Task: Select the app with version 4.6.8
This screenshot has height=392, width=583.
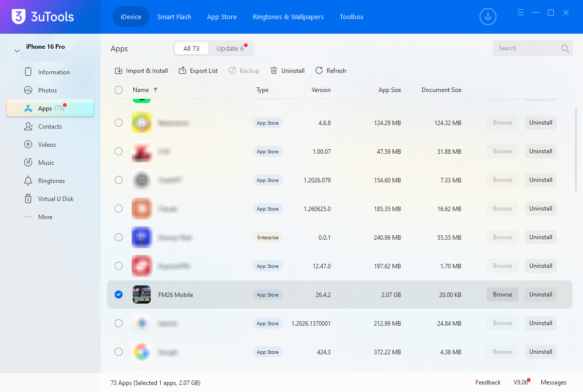Action: (x=119, y=123)
